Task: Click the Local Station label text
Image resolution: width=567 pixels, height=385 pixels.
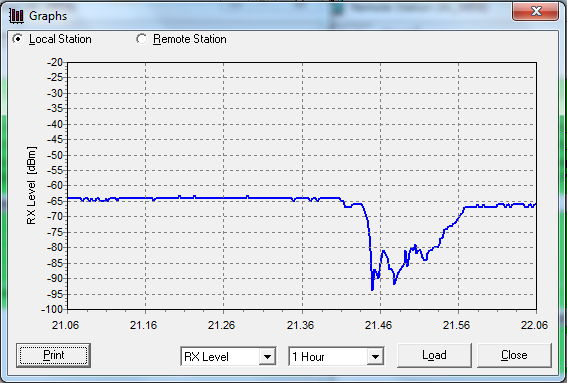Action: [x=60, y=39]
